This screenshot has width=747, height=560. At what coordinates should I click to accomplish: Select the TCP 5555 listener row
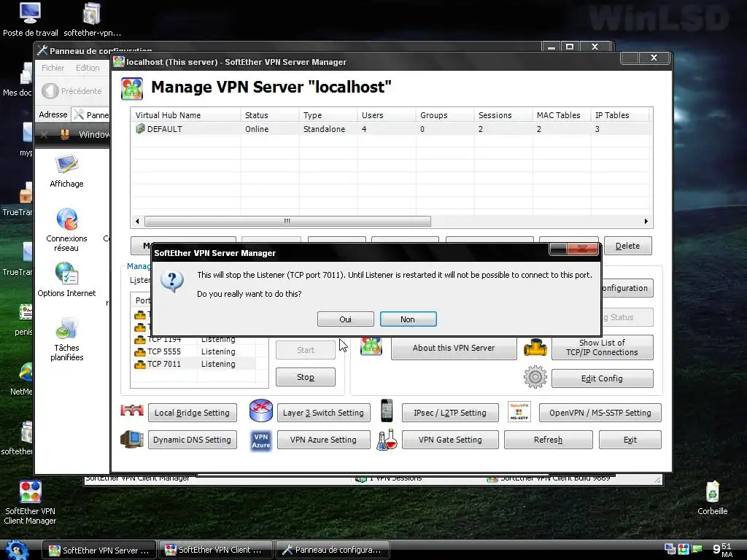coord(194,351)
